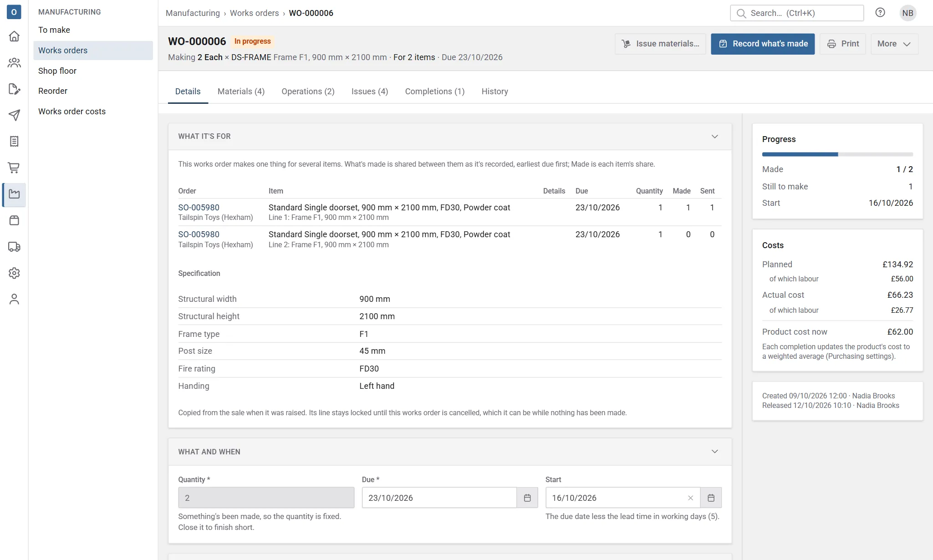Screen dimensions: 933x560
Task: Click the 'Left hand' handing value
Action: coord(377,386)
